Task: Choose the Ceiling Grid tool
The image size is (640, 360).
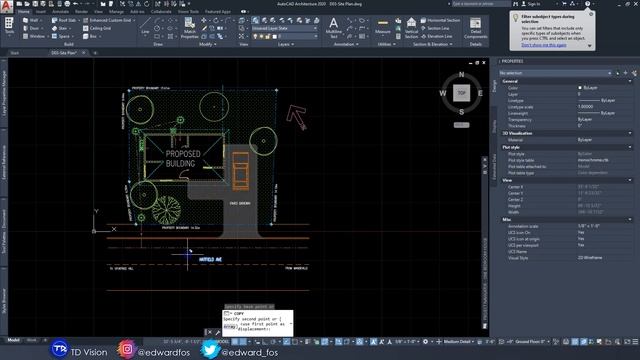Action: (x=97, y=28)
